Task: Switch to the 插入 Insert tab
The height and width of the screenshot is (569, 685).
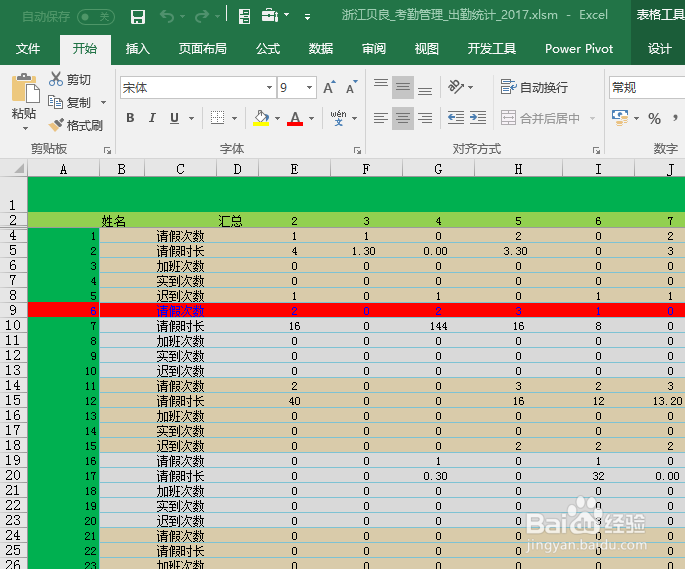Action: tap(138, 49)
